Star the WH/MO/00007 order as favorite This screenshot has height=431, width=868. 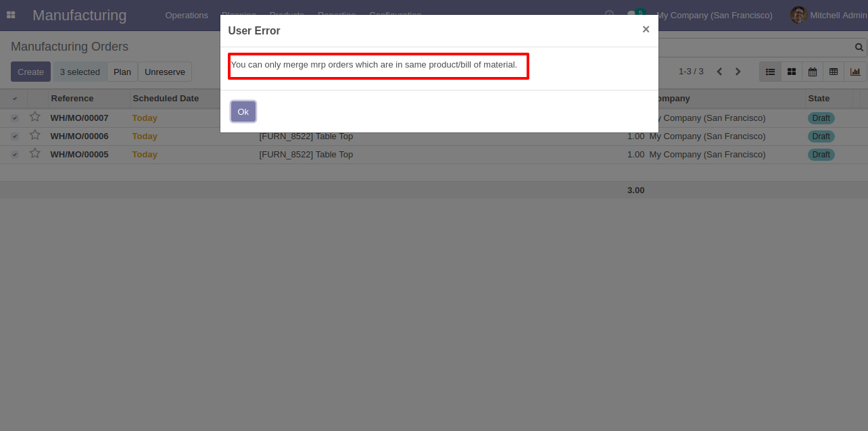pyautogui.click(x=35, y=117)
